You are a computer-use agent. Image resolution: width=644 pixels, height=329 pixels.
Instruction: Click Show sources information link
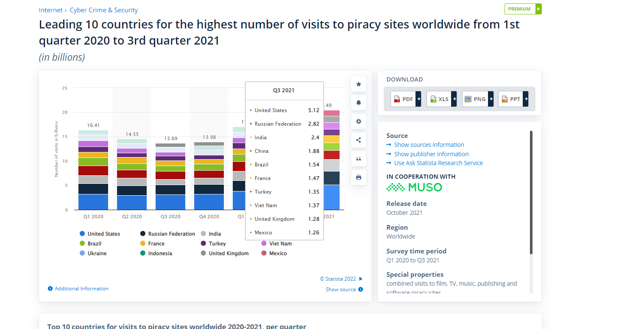[429, 145]
